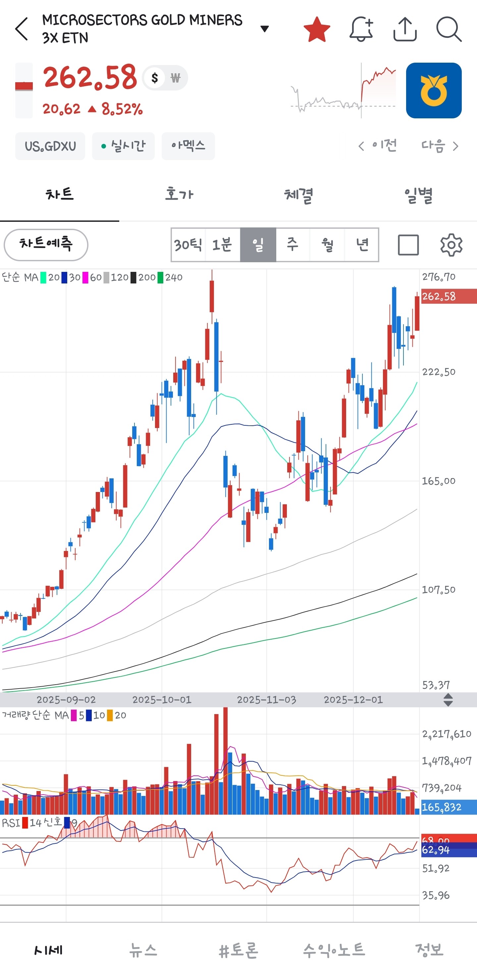This screenshot has height=980, width=477.
Task: Adjust chart panel height divider handle
Action: tap(448, 700)
